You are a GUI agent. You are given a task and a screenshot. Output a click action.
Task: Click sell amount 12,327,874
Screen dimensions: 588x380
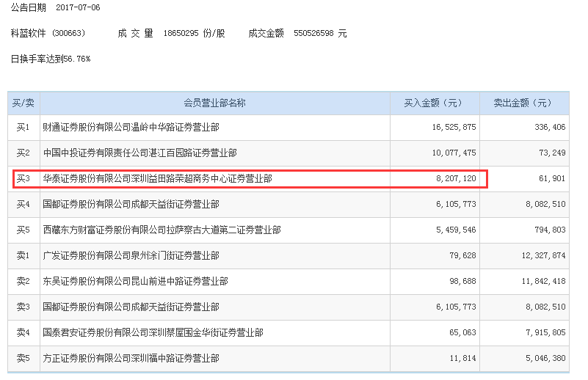tap(543, 255)
